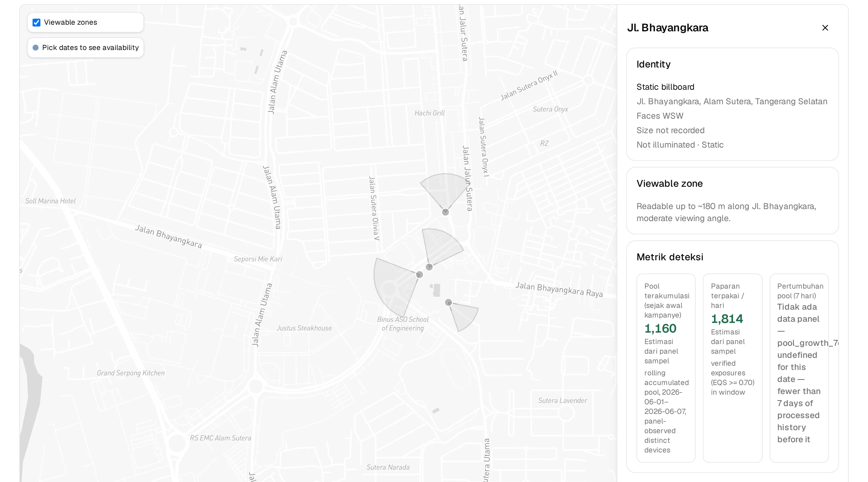Screen dimensions: 868x482
Task: Click the Pool terakumulasi metric card
Action: click(666, 368)
